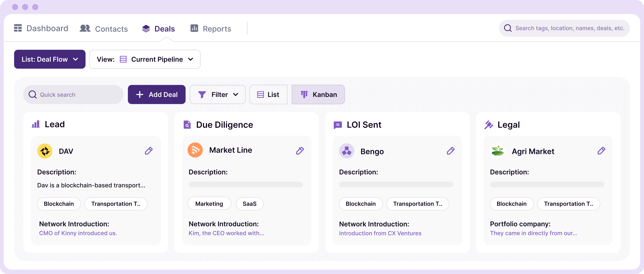This screenshot has height=274, width=644.
Task: Go to the Dashboard tab
Action: click(x=41, y=28)
